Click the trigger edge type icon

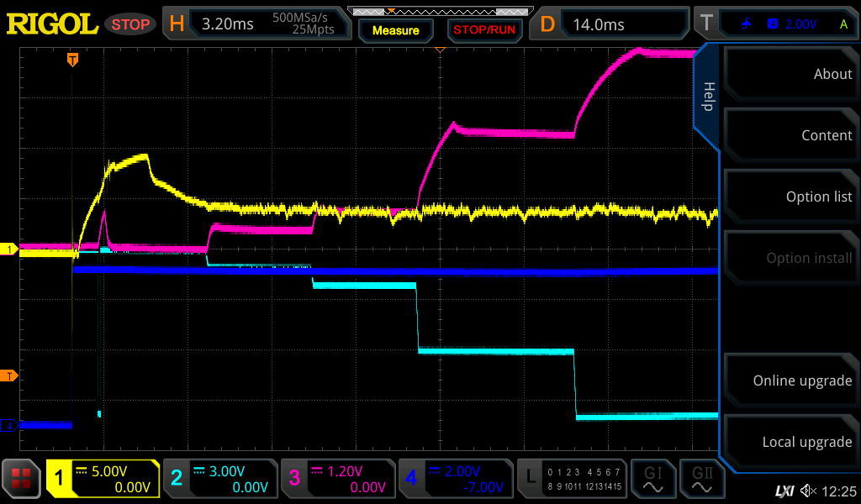(x=747, y=24)
